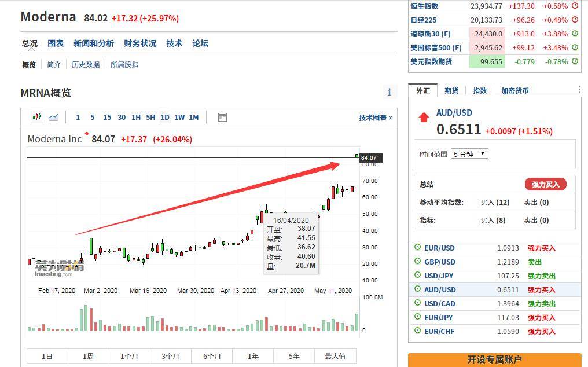Switch to the 期货 tab
588x367 pixels.
click(x=451, y=90)
